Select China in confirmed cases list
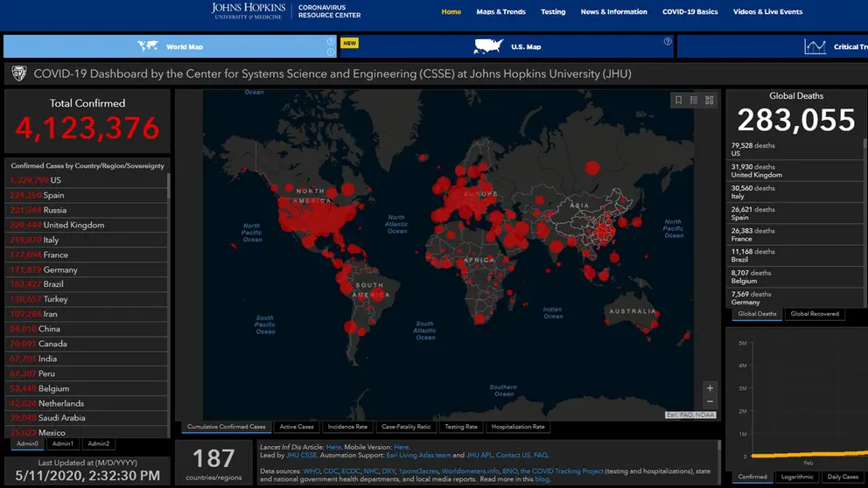 tap(86, 329)
